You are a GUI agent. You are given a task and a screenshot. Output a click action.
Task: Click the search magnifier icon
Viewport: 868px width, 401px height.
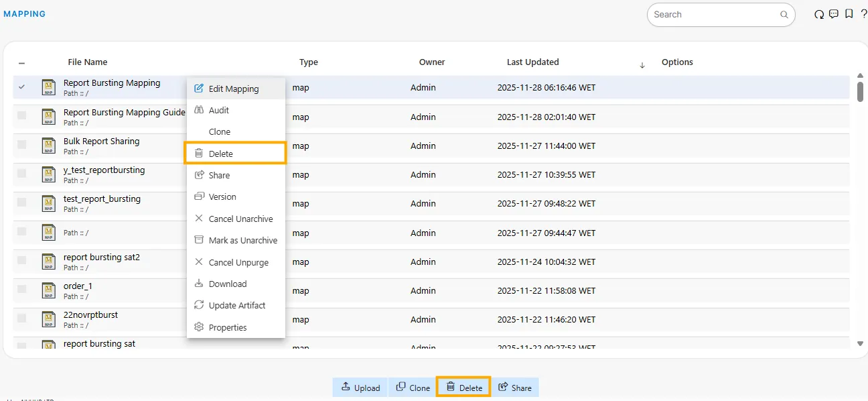coord(784,15)
